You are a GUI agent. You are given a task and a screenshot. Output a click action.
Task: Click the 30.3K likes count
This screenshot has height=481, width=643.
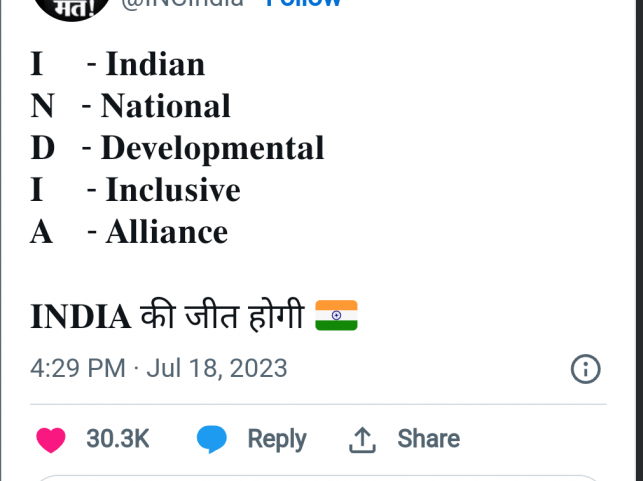click(x=118, y=439)
